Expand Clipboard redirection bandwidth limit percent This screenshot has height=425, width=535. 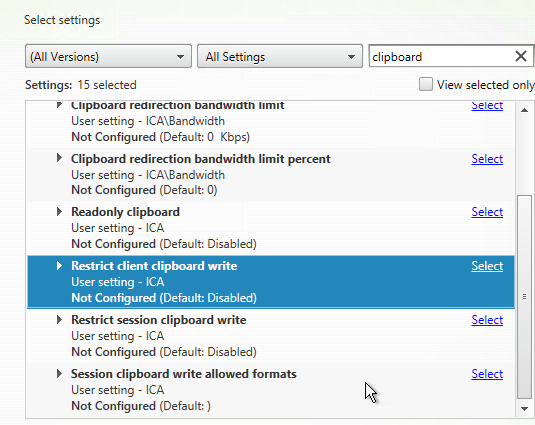tap(59, 158)
